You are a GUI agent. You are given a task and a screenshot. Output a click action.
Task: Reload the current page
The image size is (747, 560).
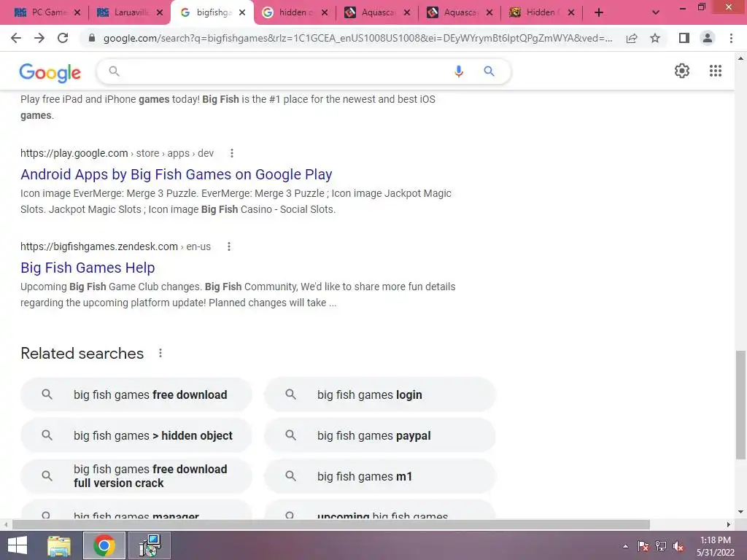tap(63, 38)
